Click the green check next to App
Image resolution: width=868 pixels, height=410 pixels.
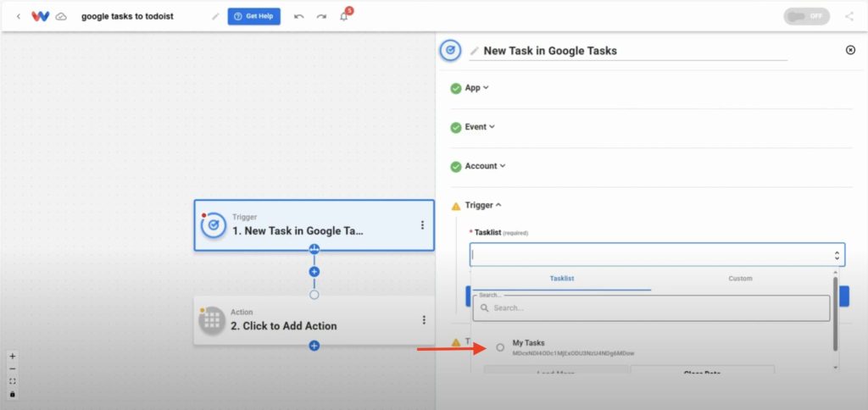coord(455,89)
